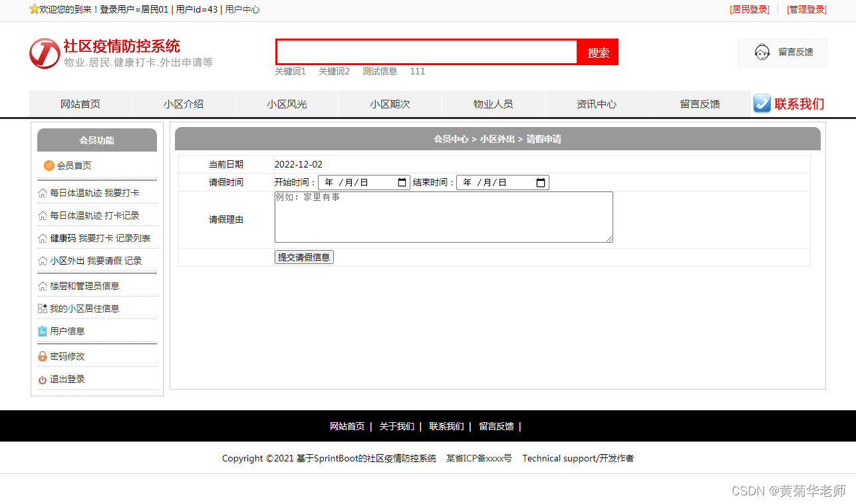
Task: Click power icon beside 退出登录
Action: pyautogui.click(x=43, y=380)
